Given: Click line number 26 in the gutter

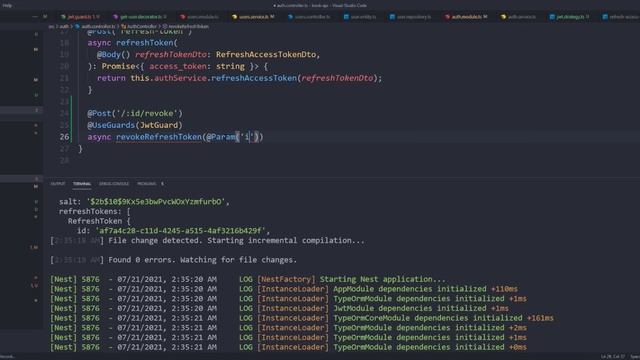Looking at the screenshot, I should (64, 137).
